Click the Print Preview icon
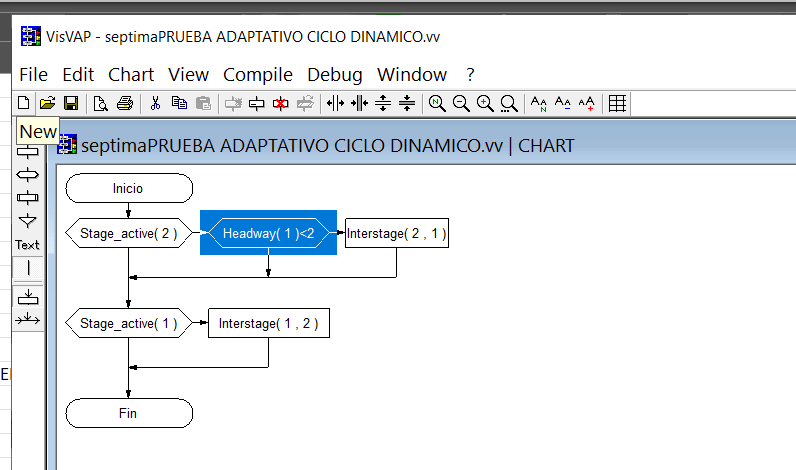This screenshot has height=470, width=796. point(100,103)
